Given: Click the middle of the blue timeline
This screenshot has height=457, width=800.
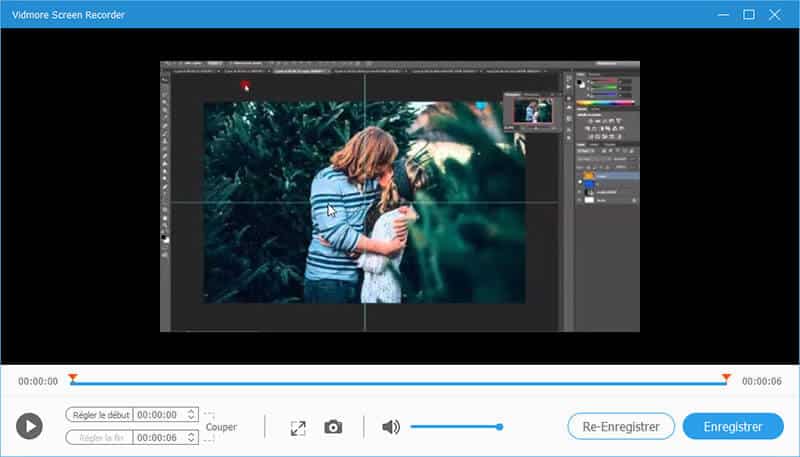Looking at the screenshot, I should tap(399, 383).
